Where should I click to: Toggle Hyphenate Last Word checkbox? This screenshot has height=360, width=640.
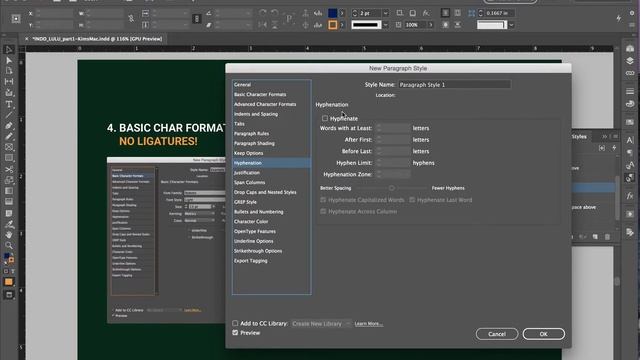(412, 200)
